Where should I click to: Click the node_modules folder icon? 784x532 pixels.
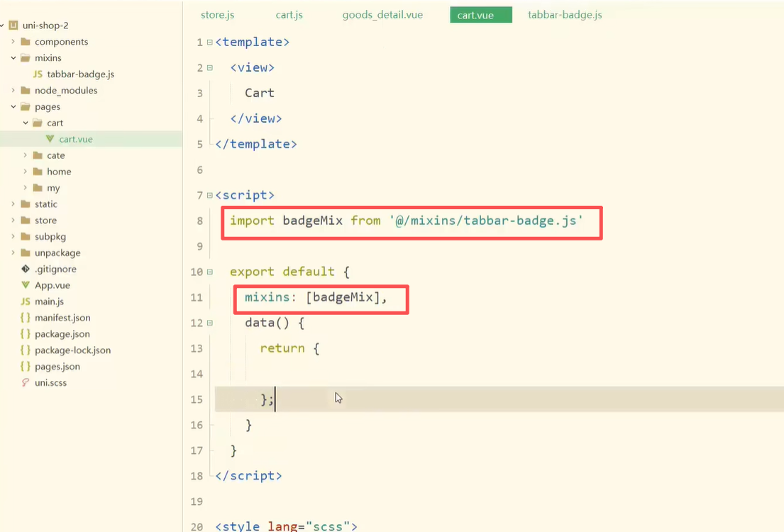point(26,91)
